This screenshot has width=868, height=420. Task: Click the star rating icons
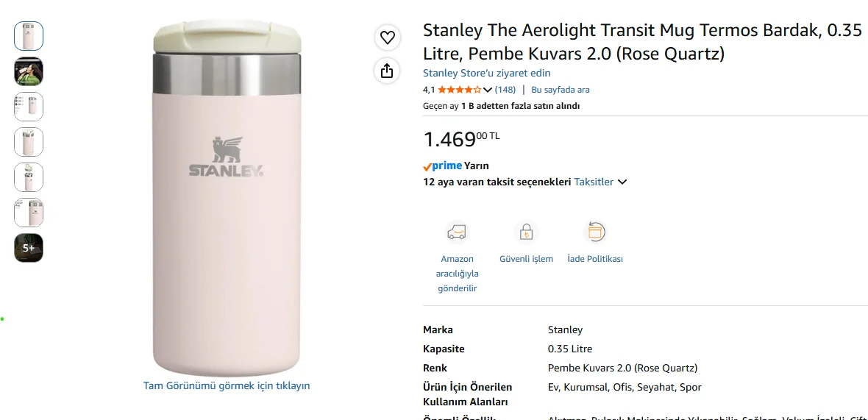click(x=460, y=90)
